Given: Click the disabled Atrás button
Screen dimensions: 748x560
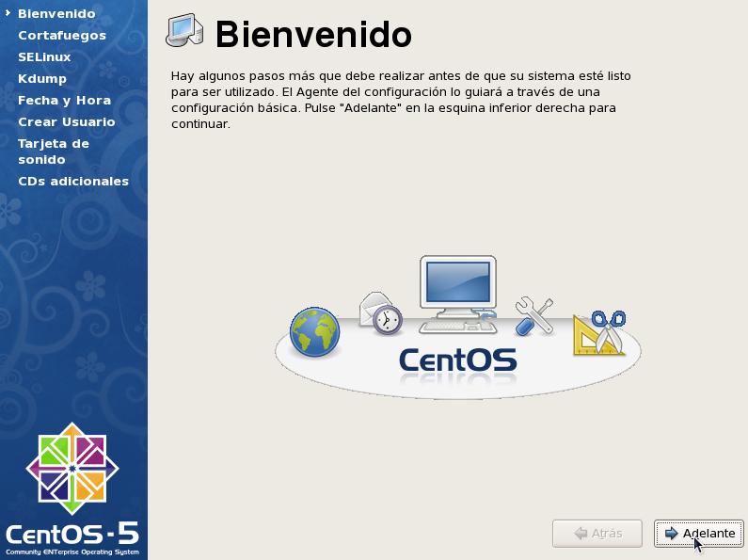Looking at the screenshot, I should pyautogui.click(x=597, y=534).
